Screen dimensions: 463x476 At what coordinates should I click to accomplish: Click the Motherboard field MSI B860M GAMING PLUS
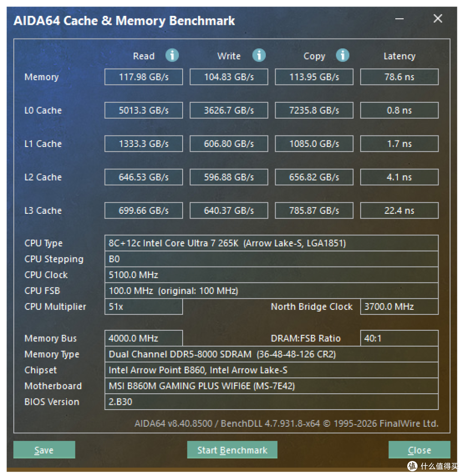tap(271, 386)
